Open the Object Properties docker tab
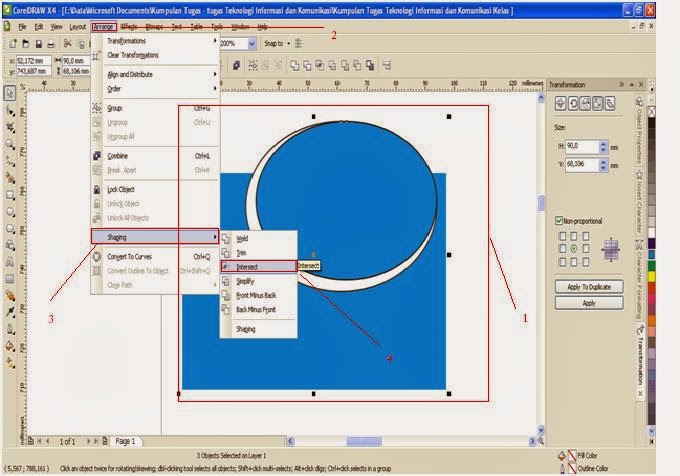 (639, 130)
